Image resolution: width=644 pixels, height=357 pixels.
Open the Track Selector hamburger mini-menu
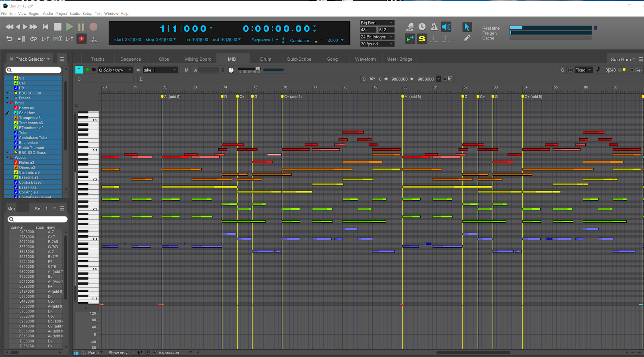(x=62, y=59)
